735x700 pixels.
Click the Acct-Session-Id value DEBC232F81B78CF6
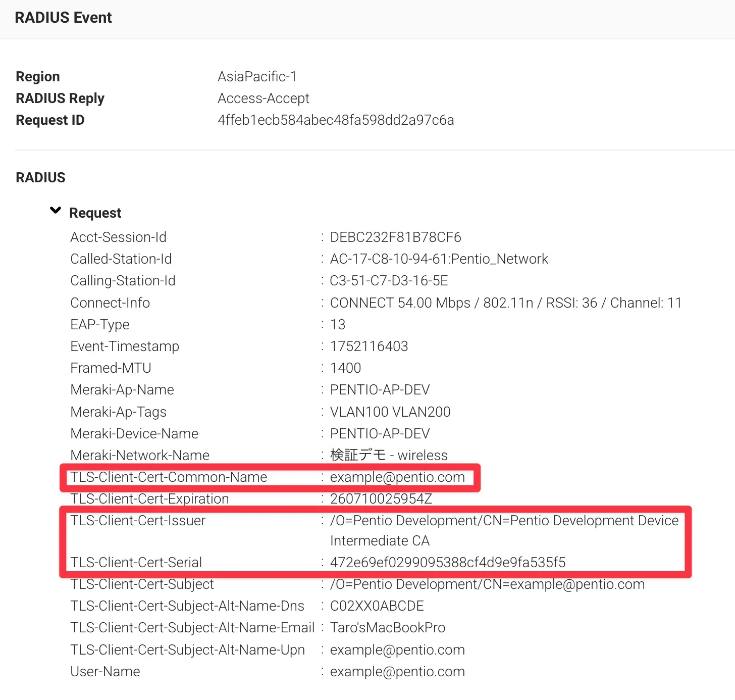click(395, 237)
